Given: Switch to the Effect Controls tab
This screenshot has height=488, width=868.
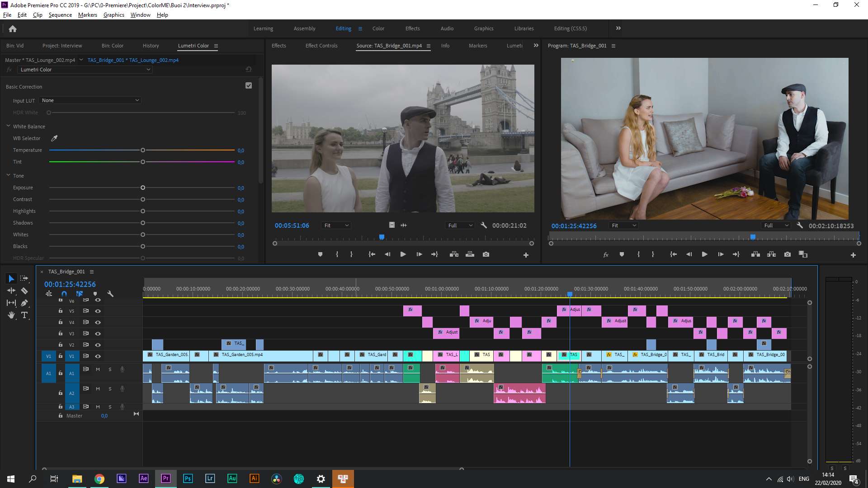Looking at the screenshot, I should pyautogui.click(x=321, y=46).
